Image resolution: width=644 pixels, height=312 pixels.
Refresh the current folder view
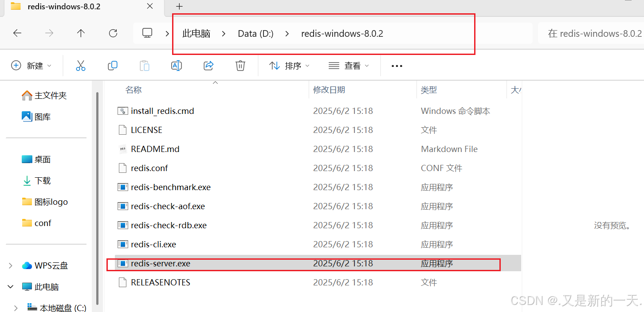[113, 33]
